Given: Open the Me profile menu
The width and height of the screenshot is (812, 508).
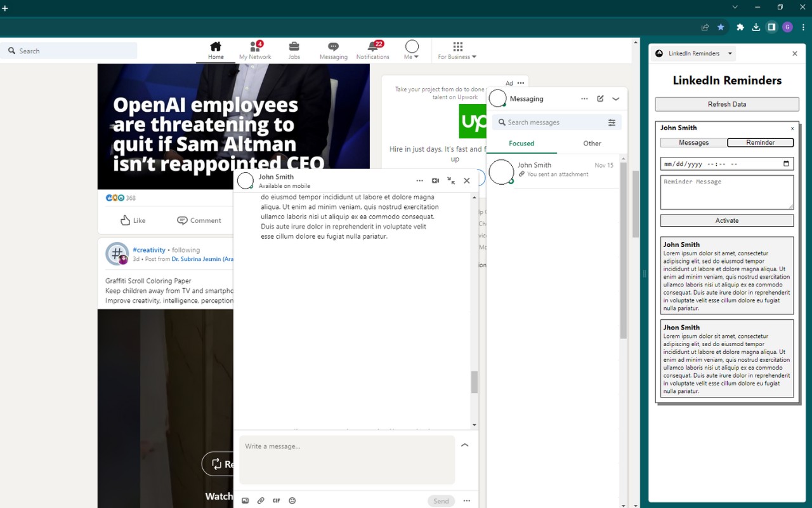Looking at the screenshot, I should pos(412,50).
